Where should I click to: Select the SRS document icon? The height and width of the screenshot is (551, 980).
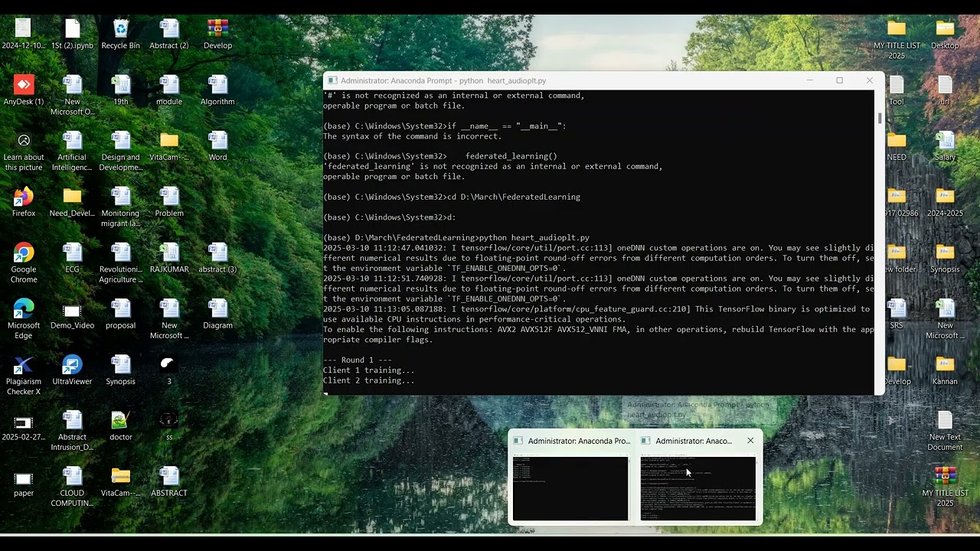(x=897, y=314)
